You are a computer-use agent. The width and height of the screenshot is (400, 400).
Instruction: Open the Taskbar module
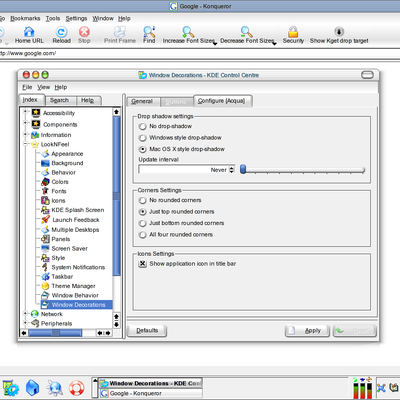point(57,276)
